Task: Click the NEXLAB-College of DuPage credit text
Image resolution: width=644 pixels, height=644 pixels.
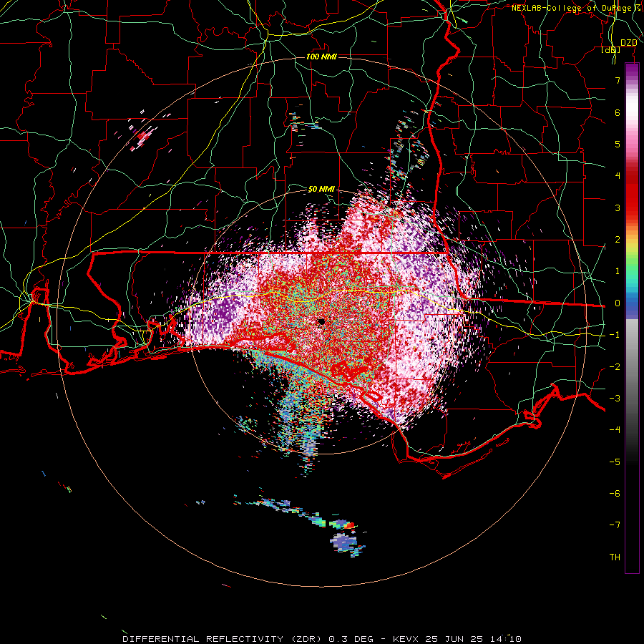Action: [x=577, y=8]
